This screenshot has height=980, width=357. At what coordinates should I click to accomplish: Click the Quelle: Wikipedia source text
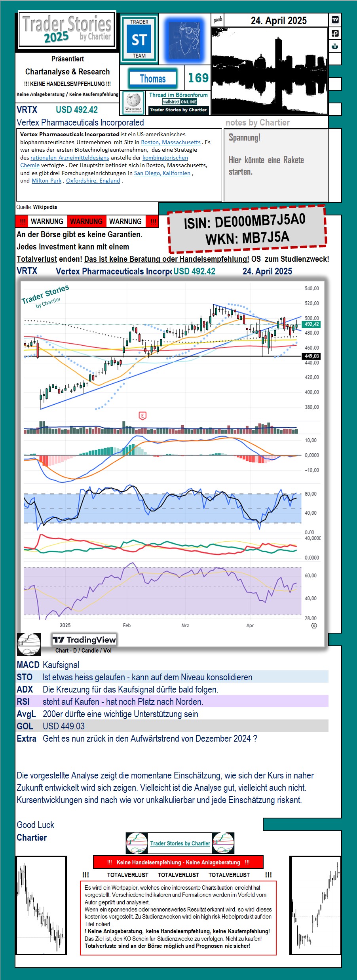36,207
